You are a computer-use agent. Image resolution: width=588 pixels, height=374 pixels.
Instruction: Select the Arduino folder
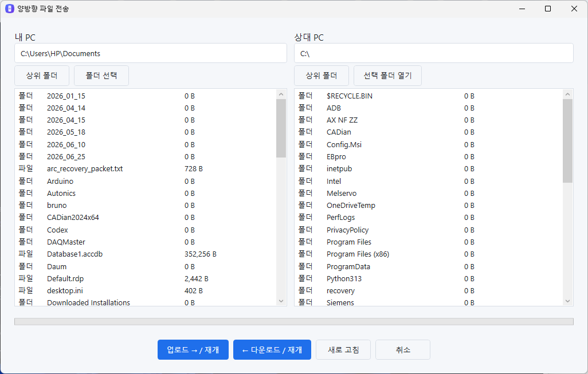pyautogui.click(x=145, y=181)
